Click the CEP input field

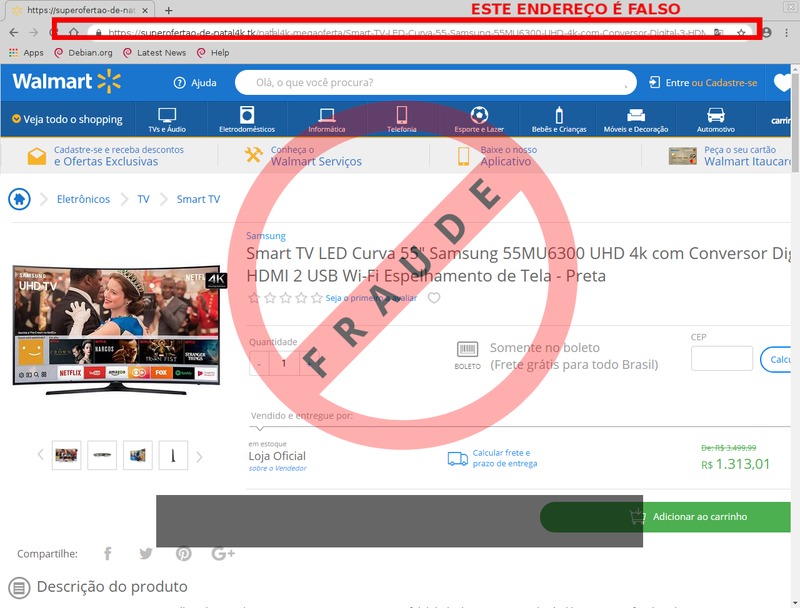tap(721, 359)
